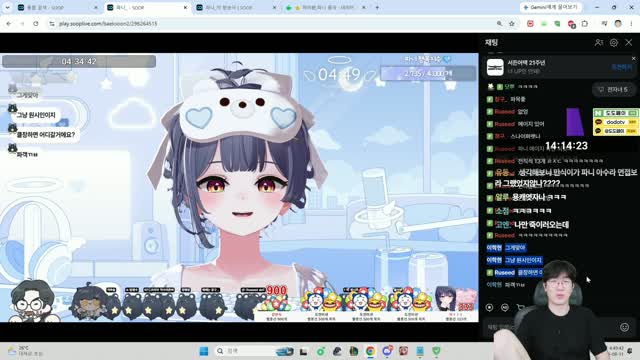Click the blue link on the pinned banner
Viewport: 640px width, 360px height.
coord(621,67)
